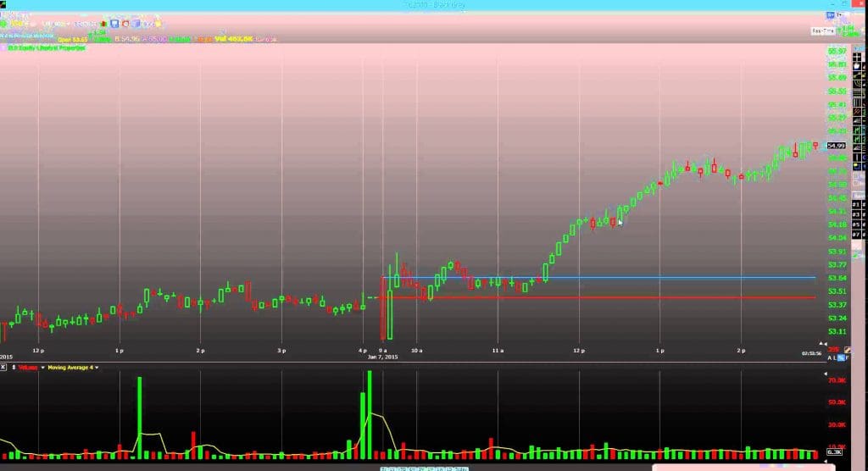Select the trendline drawing tool
The width and height of the screenshot is (868, 471).
857,76
